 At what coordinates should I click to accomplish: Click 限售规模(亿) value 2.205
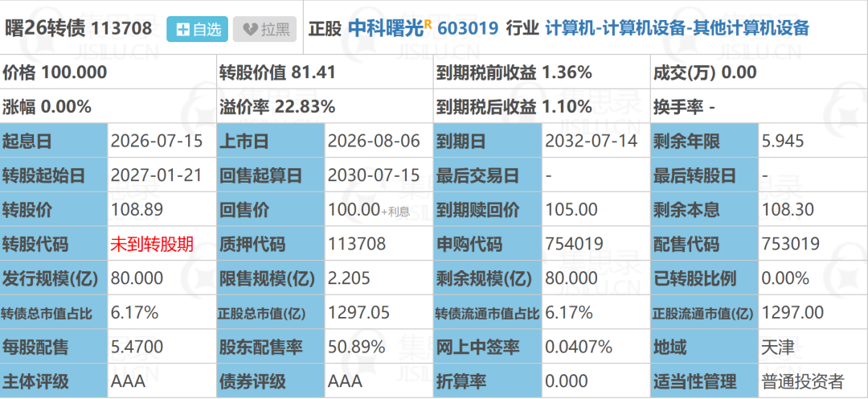pyautogui.click(x=349, y=278)
